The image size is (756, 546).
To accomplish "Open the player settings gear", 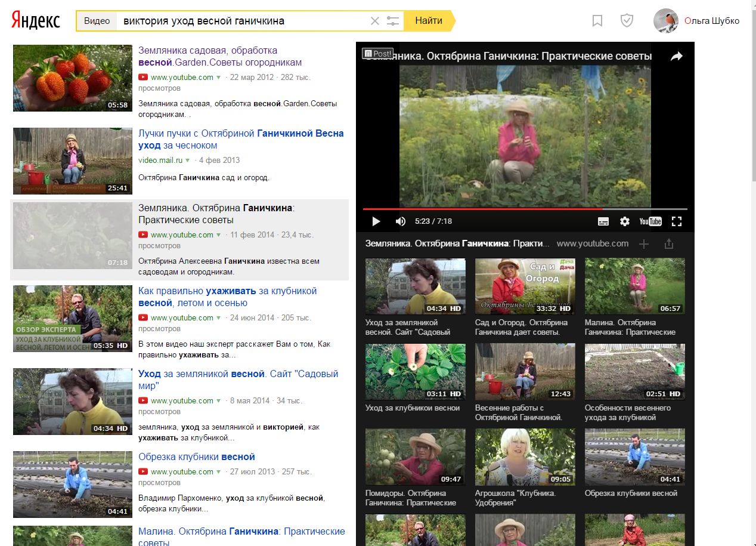I will 625,221.
